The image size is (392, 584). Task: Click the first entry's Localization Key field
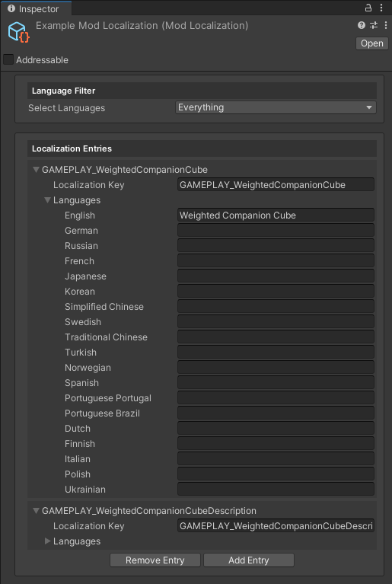[276, 185]
